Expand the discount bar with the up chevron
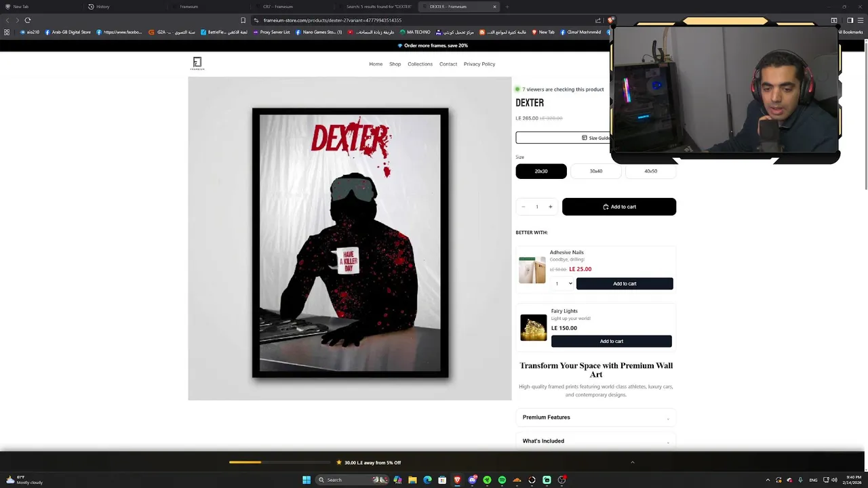This screenshot has width=868, height=488. pos(633,462)
